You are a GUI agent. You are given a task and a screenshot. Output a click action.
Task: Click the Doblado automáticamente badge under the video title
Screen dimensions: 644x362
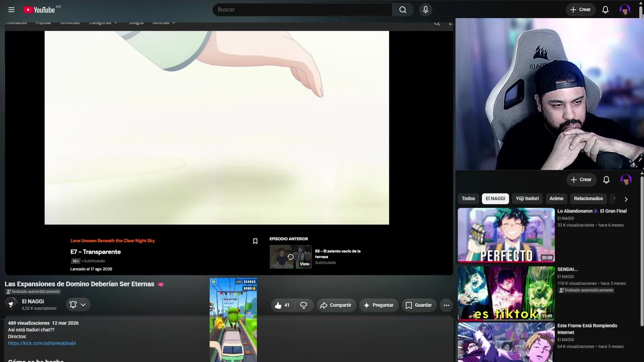tap(33, 292)
